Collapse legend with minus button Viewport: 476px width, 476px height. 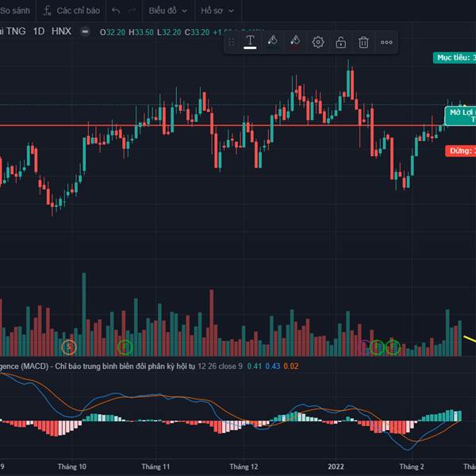click(86, 31)
